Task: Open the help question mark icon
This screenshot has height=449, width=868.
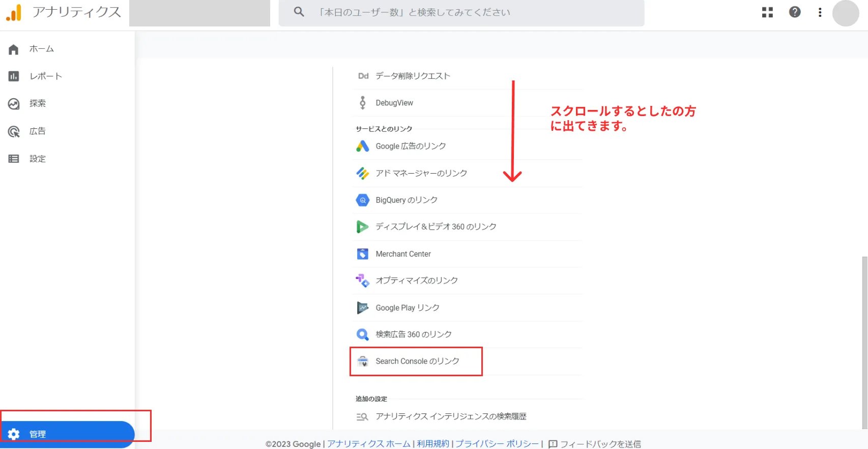Action: tap(795, 12)
